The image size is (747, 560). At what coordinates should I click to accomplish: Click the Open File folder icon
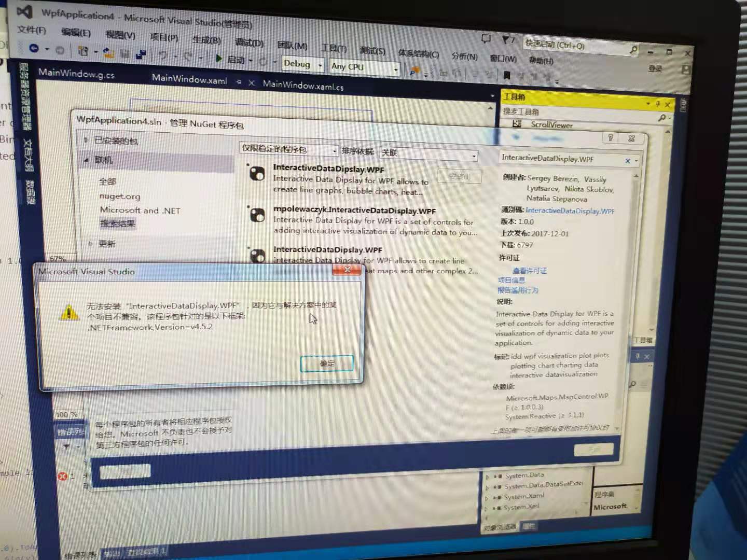[109, 52]
